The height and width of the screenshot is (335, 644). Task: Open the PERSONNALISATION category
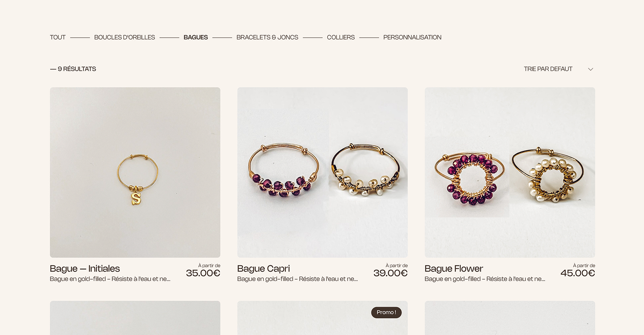tap(412, 38)
